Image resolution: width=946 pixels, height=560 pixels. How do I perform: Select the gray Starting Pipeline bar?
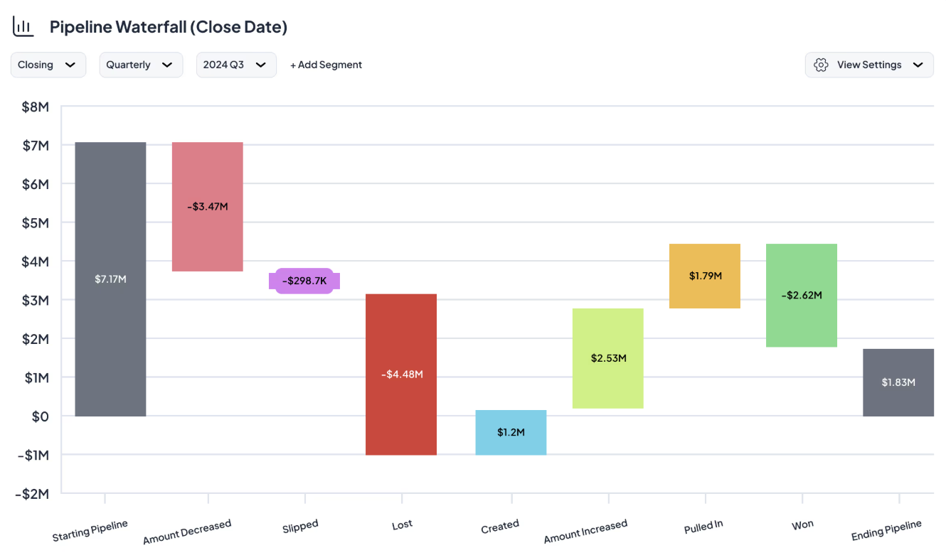(110, 279)
